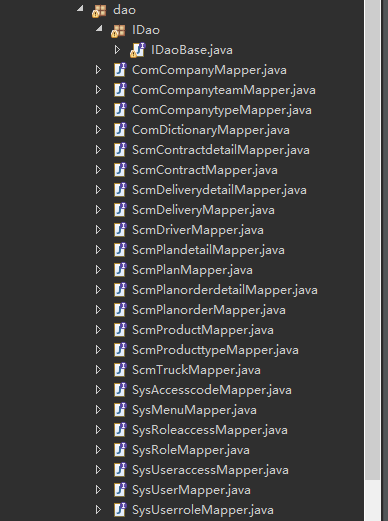Click the ComCompanyMapper.java file icon
The height and width of the screenshot is (521, 388).
120,70
